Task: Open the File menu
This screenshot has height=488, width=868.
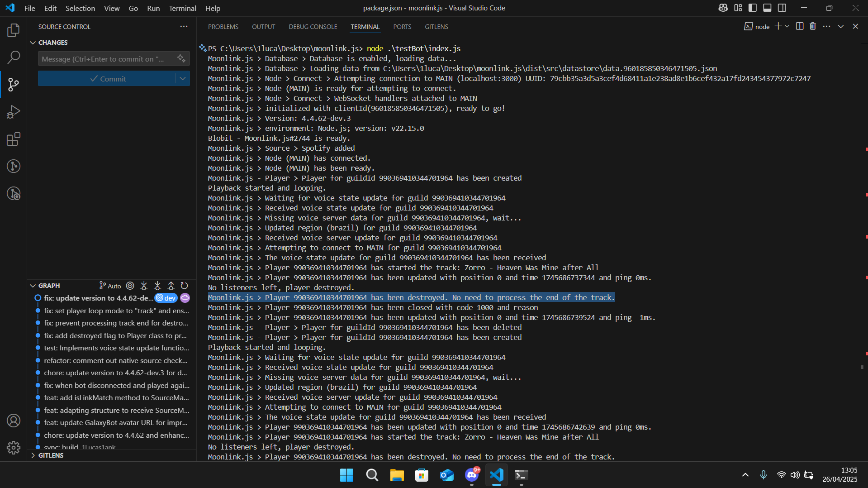Action: [30, 8]
